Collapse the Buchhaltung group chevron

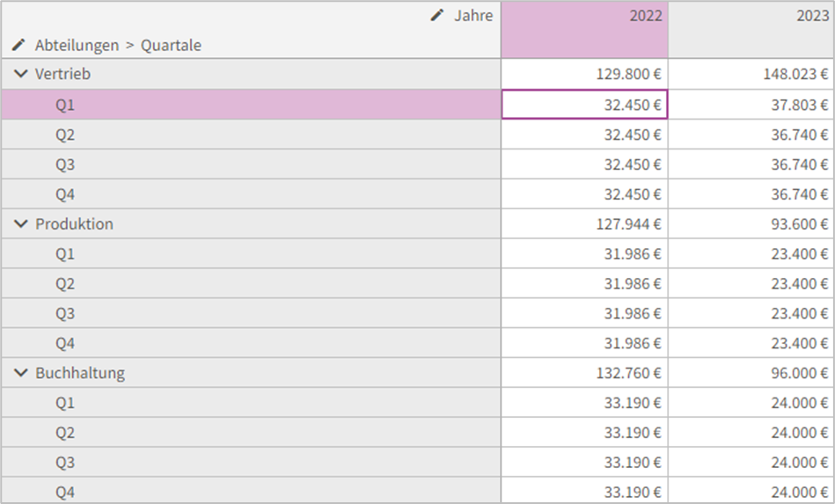(21, 373)
